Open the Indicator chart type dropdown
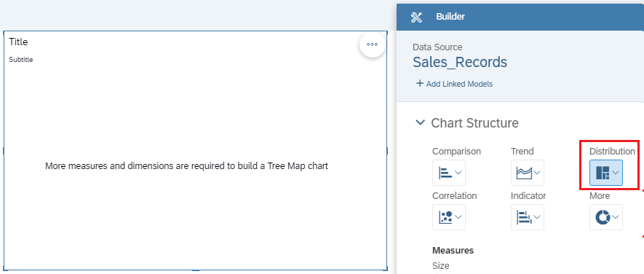 pos(528,217)
